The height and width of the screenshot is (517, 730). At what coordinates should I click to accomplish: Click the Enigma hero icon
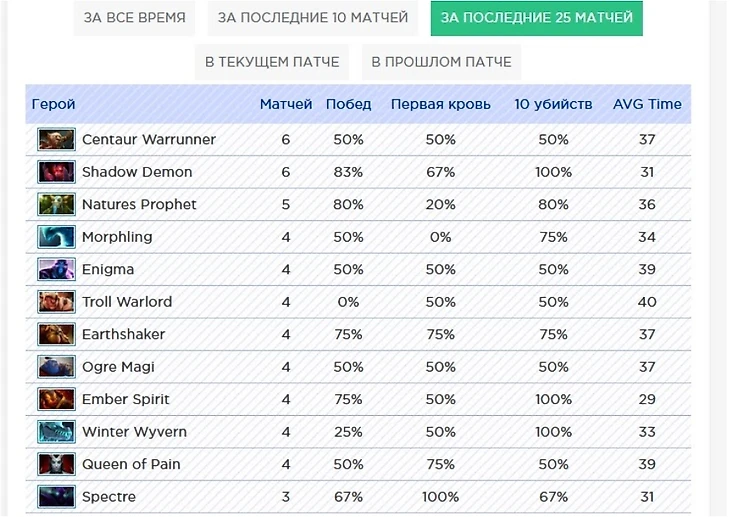(x=56, y=270)
